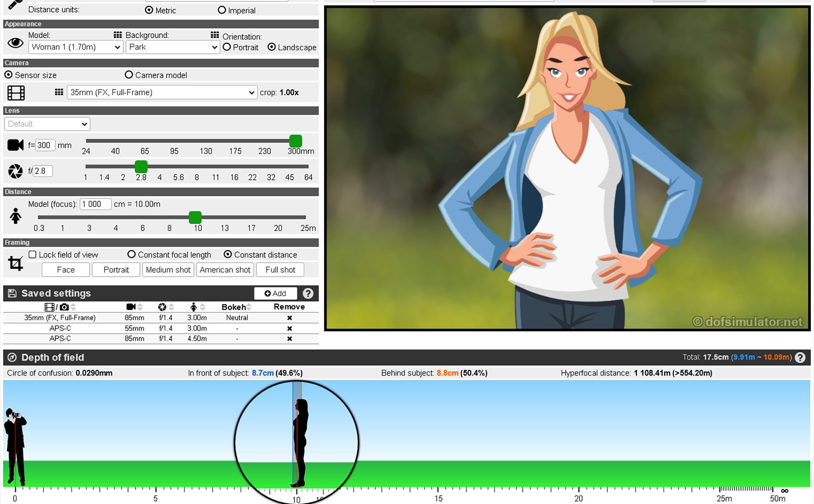
Task: Switch orientation to Portrait
Action: click(x=227, y=47)
